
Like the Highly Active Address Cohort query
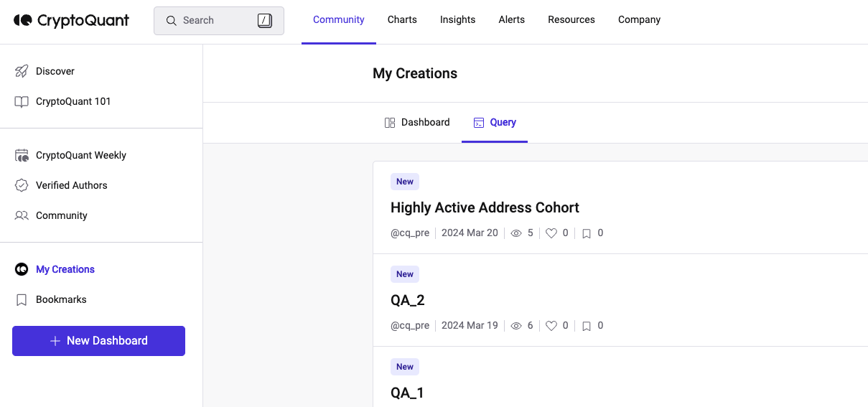(551, 233)
